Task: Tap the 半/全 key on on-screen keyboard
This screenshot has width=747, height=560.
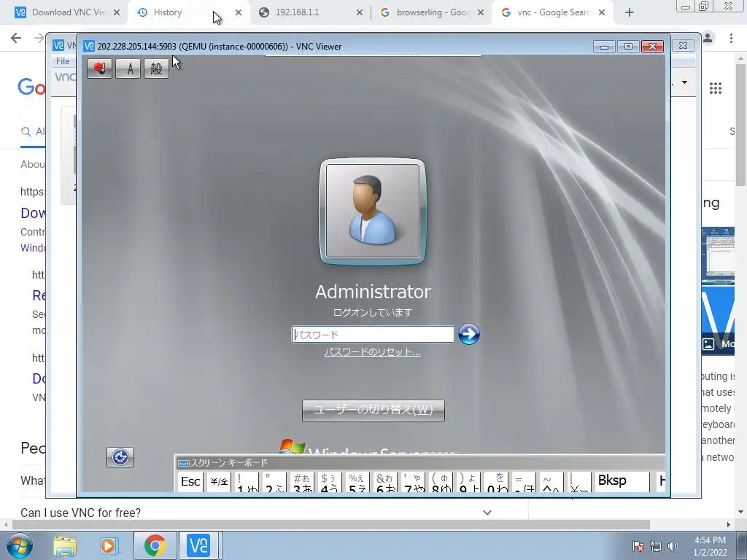Action: (x=219, y=481)
